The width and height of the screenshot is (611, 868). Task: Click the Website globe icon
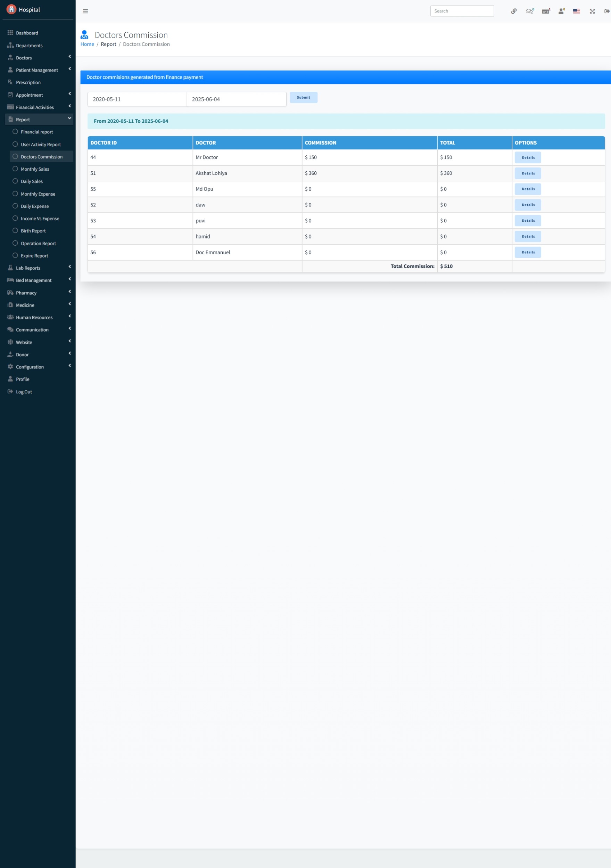point(10,342)
